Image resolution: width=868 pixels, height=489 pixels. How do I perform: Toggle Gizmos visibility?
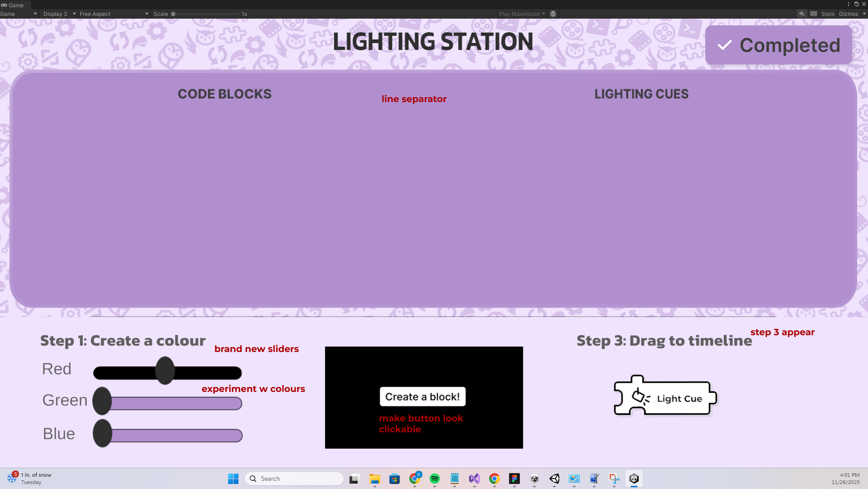pyautogui.click(x=848, y=14)
